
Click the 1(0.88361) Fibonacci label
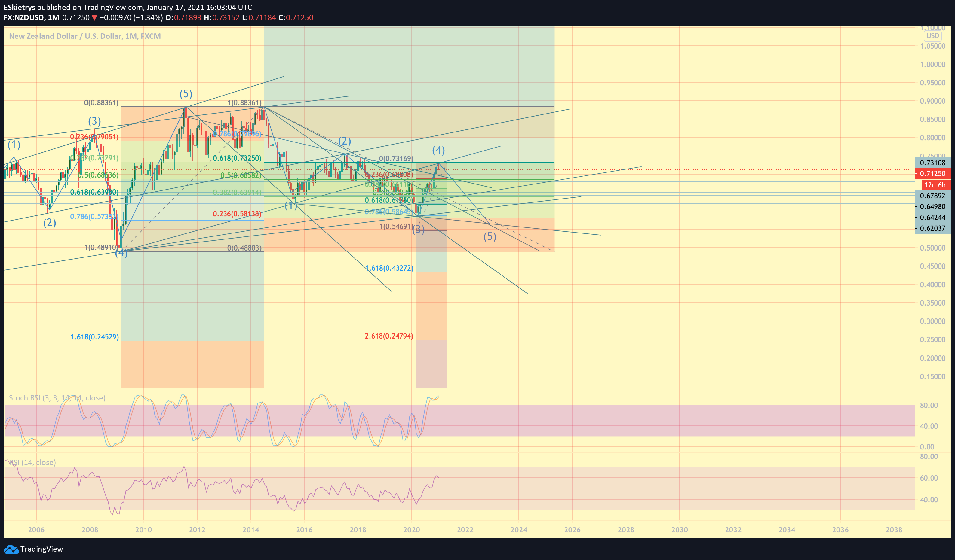[x=244, y=103]
